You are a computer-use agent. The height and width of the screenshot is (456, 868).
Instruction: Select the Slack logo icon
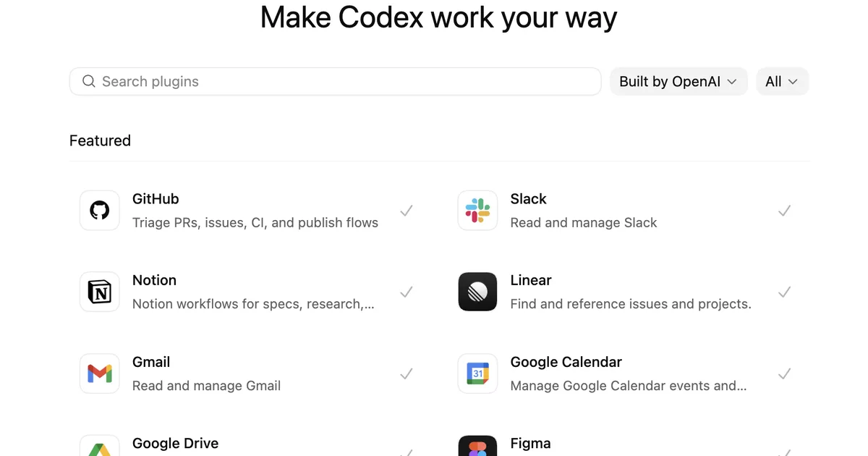tap(477, 211)
